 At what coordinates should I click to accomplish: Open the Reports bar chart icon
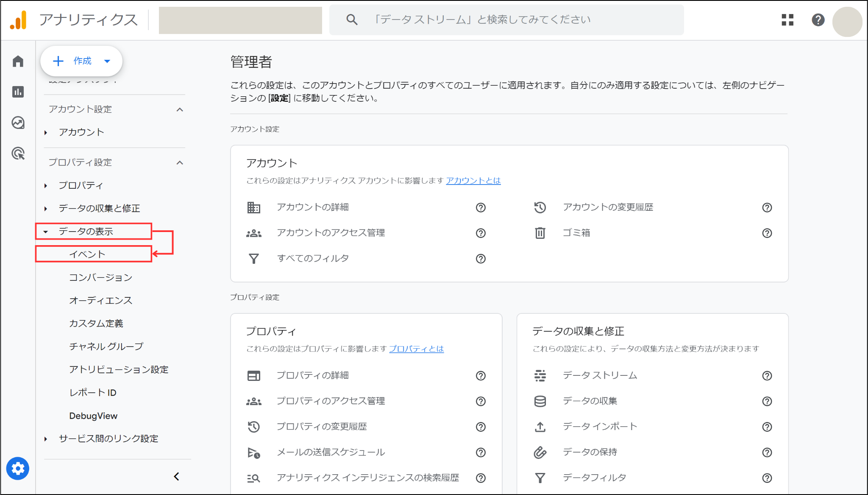pyautogui.click(x=18, y=92)
